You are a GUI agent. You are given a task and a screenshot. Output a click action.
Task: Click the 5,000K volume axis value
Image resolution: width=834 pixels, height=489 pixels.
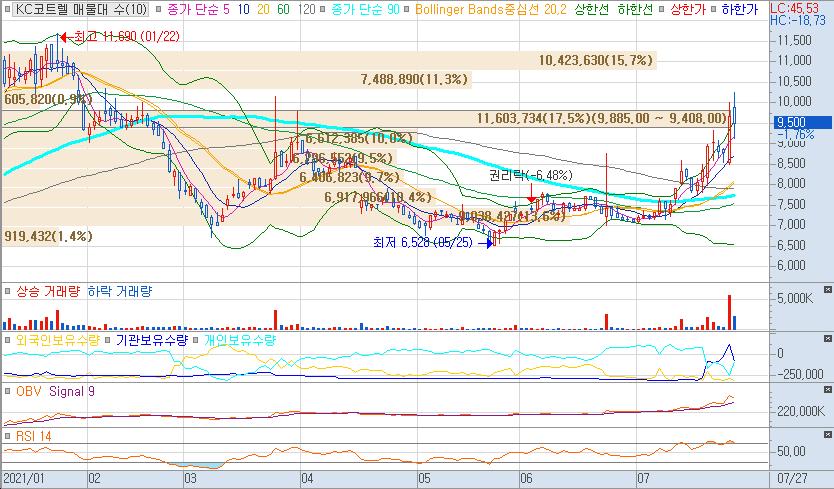(x=795, y=298)
